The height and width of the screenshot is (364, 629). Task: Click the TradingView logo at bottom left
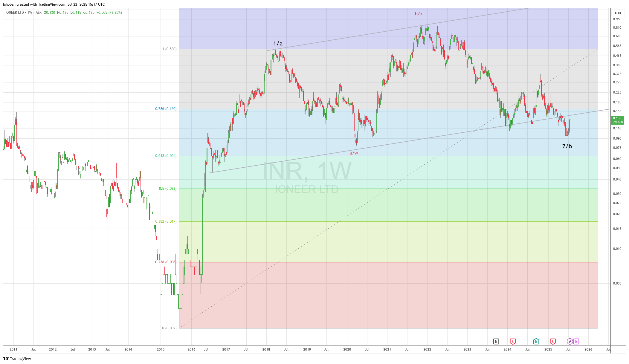pyautogui.click(x=17, y=359)
